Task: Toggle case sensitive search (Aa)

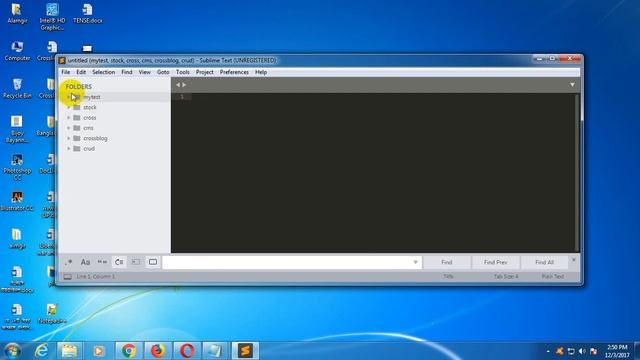Action: [85, 262]
